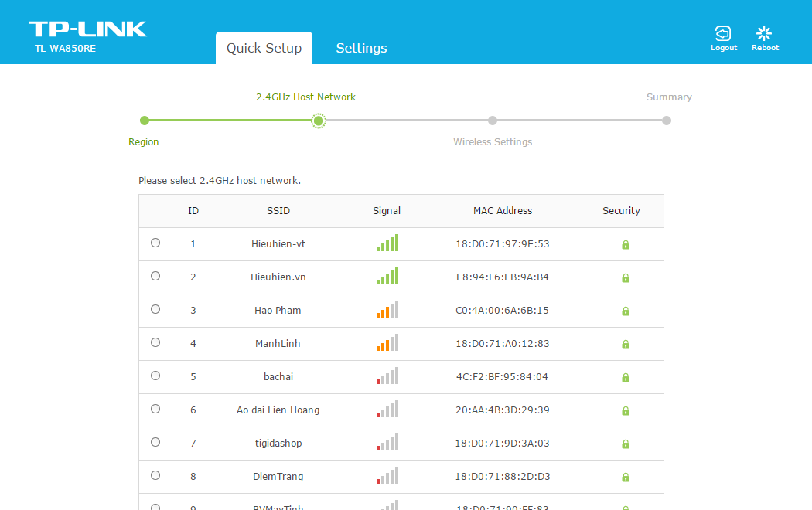
Task: Click the orange signal icon for Hao Pham
Action: [x=387, y=310]
